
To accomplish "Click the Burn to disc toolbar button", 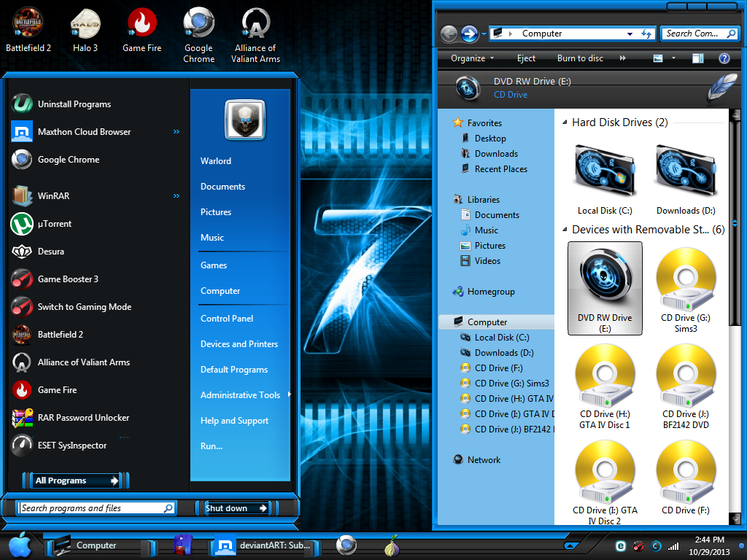I will [580, 58].
